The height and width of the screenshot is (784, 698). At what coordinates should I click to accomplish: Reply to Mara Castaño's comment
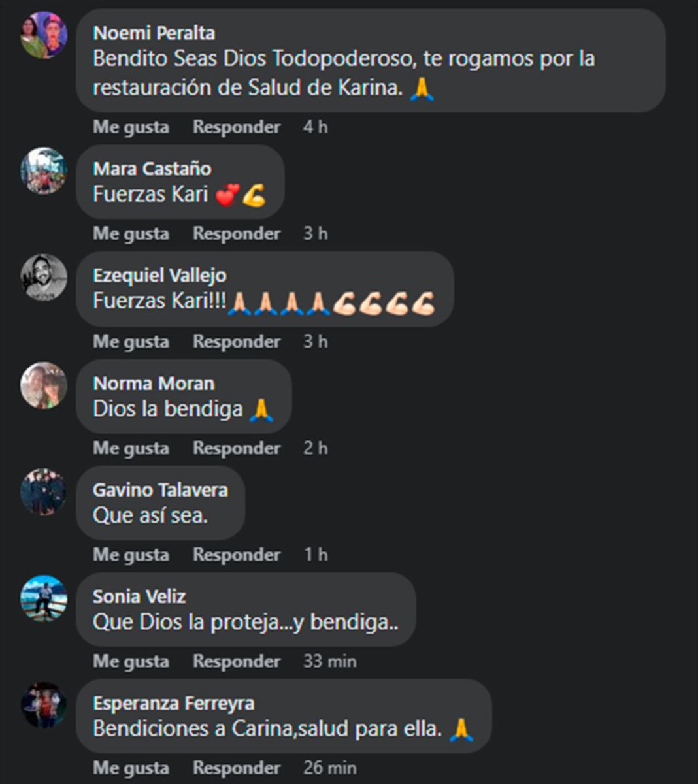tap(237, 233)
